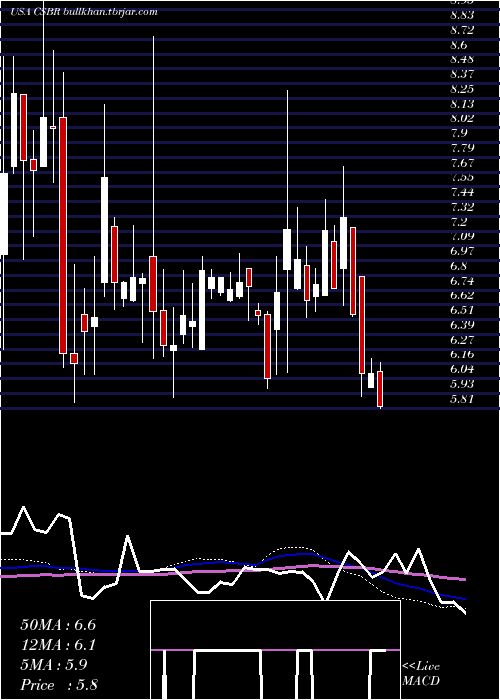Click the 6.16 price label
Image resolution: width=500 pixels, height=700 pixels.
462,354
